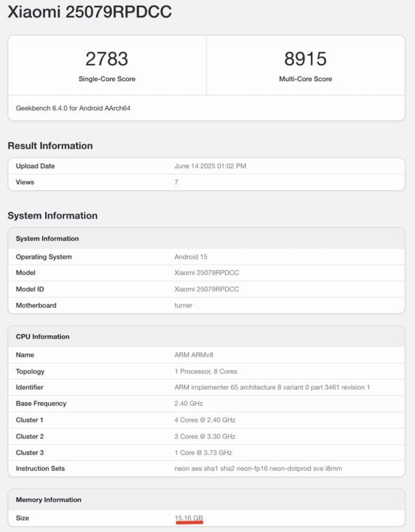Select the motherboard value turner
This screenshot has width=415, height=532.
pos(183,305)
